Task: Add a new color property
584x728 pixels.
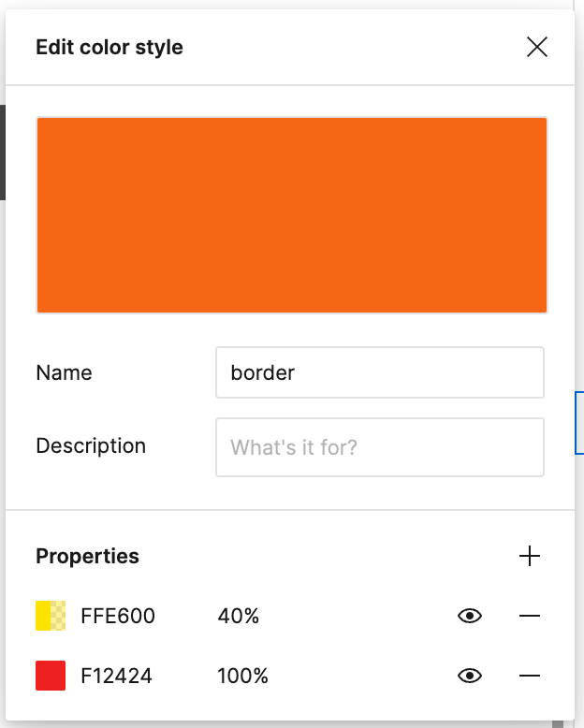Action: [x=530, y=557]
